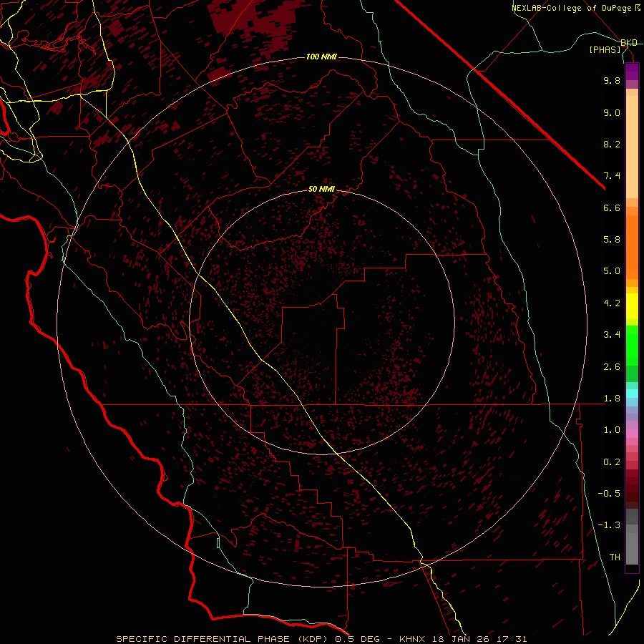This screenshot has height=644, width=644.
Task: Click the [PHAS] units label
Action: point(605,50)
